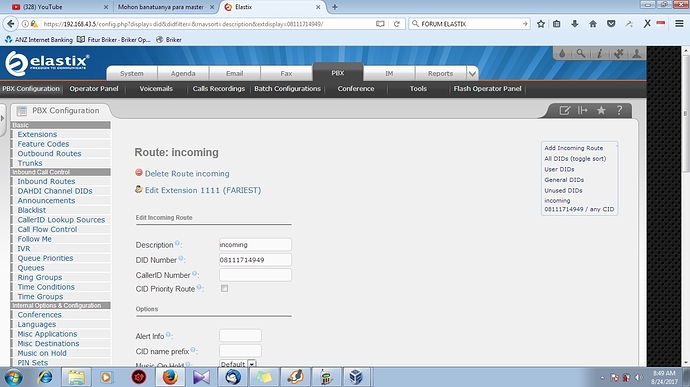Select Ring Groups in the sidebar
This screenshot has height=387, width=690.
[40, 277]
